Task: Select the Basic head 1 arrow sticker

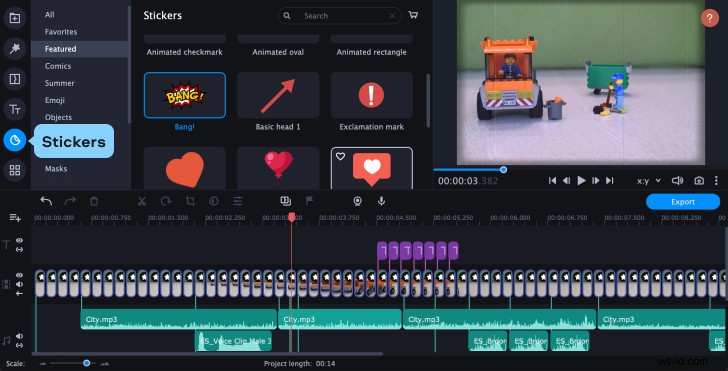Action: click(x=278, y=95)
